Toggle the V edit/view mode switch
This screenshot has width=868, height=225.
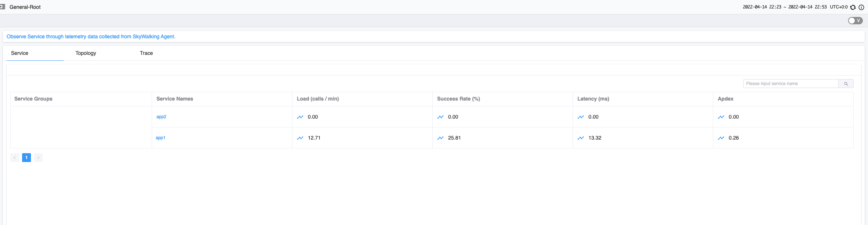click(855, 21)
